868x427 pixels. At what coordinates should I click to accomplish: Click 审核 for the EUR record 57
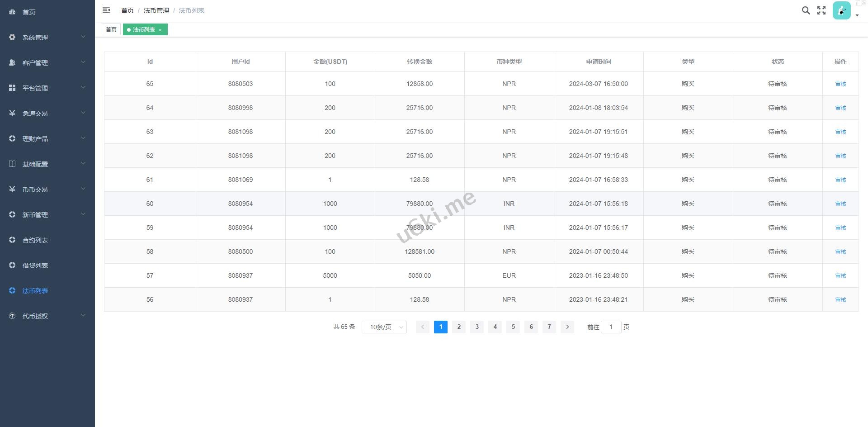[840, 276]
